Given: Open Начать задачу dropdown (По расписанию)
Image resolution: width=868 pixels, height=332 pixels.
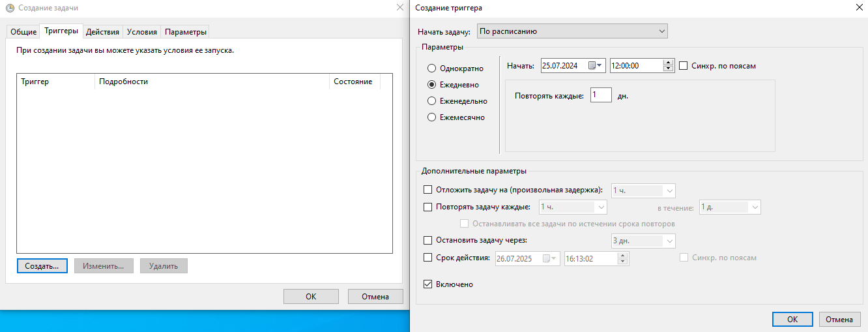Looking at the screenshot, I should tap(572, 31).
